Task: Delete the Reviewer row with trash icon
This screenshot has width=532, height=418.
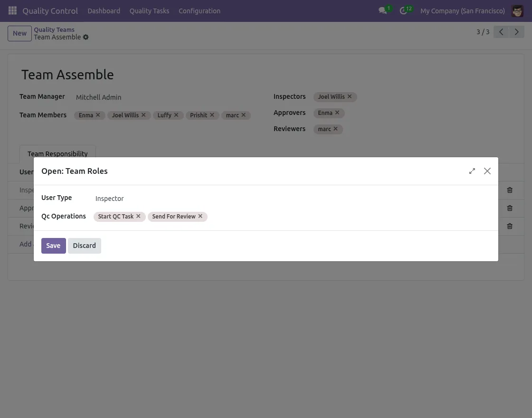Action: (510, 226)
